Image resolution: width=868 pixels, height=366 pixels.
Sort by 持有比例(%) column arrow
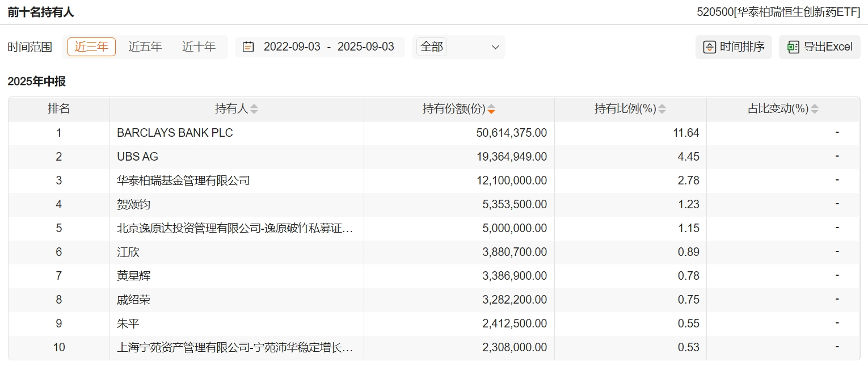pyautogui.click(x=662, y=109)
